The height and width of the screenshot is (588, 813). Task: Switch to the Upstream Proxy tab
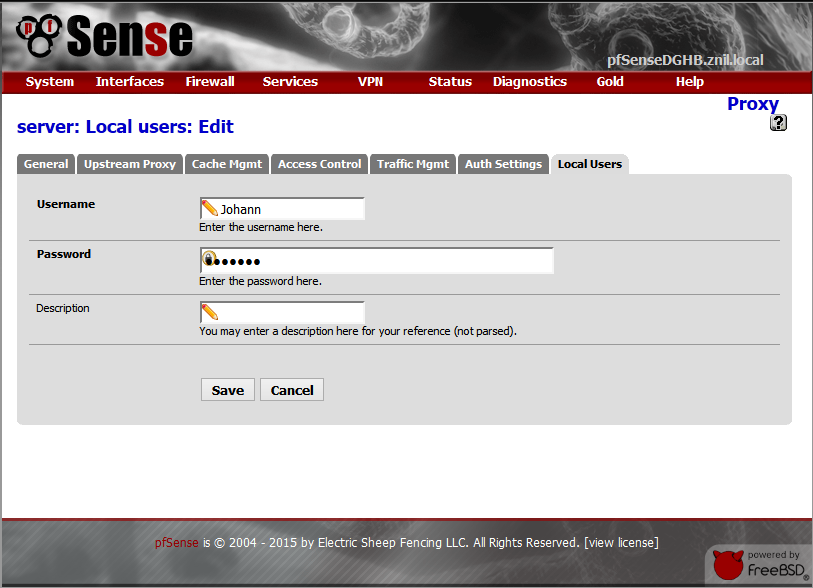(x=130, y=164)
